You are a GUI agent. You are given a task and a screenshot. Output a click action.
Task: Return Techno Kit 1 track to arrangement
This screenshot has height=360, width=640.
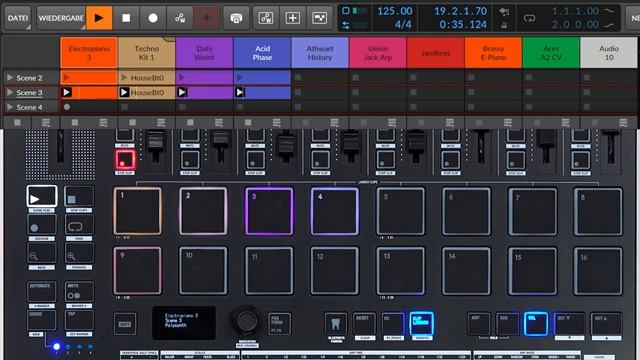point(161,122)
